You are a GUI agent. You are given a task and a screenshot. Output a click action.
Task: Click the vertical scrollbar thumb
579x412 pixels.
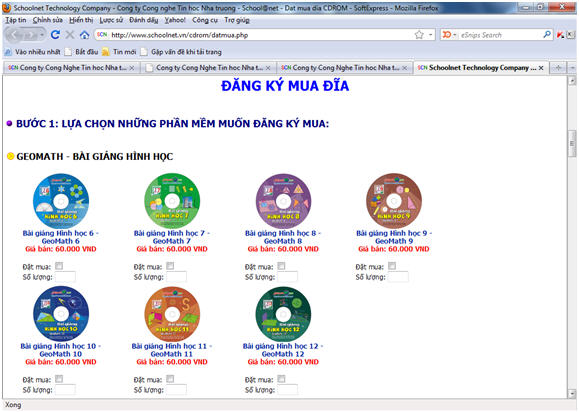572,143
